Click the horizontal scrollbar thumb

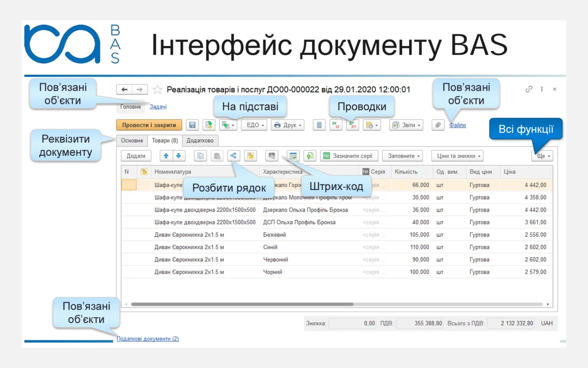pos(242,304)
